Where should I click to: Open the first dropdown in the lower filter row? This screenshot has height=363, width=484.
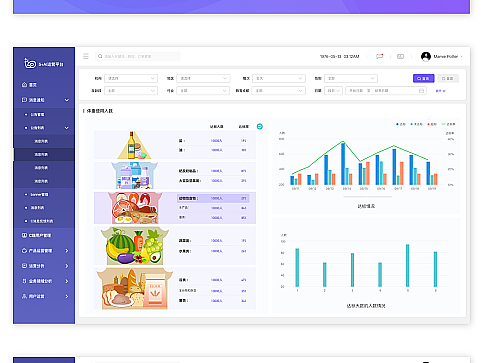pos(131,91)
